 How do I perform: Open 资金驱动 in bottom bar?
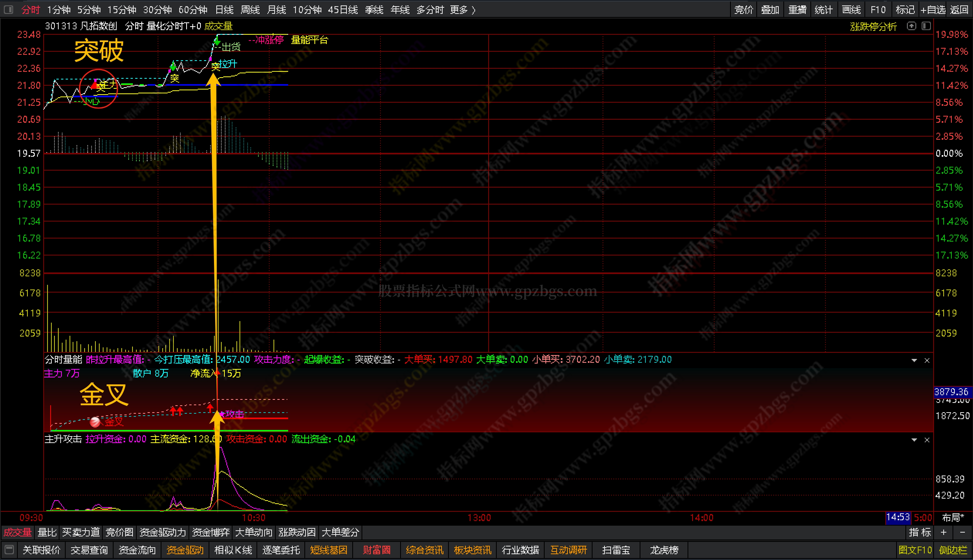pos(185,550)
